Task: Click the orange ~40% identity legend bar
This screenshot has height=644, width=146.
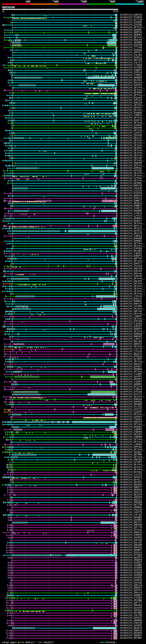Action: point(45,4)
